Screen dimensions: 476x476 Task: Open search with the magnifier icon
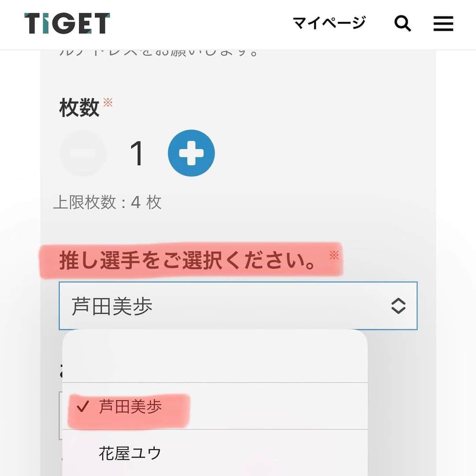[402, 23]
